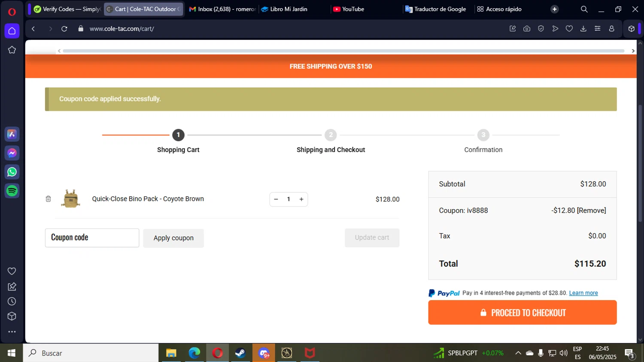Open sidebar edit note icon
This screenshot has width=644, height=362.
point(12,286)
